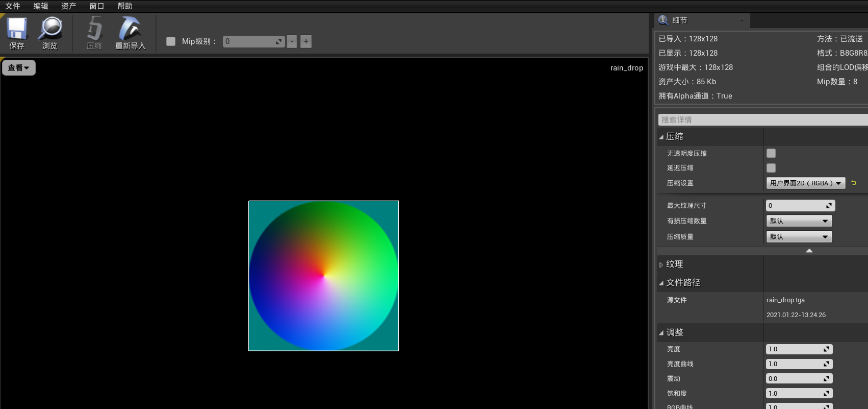Open 压缩质量 默认 dropdown
The image size is (868, 409).
tap(799, 237)
